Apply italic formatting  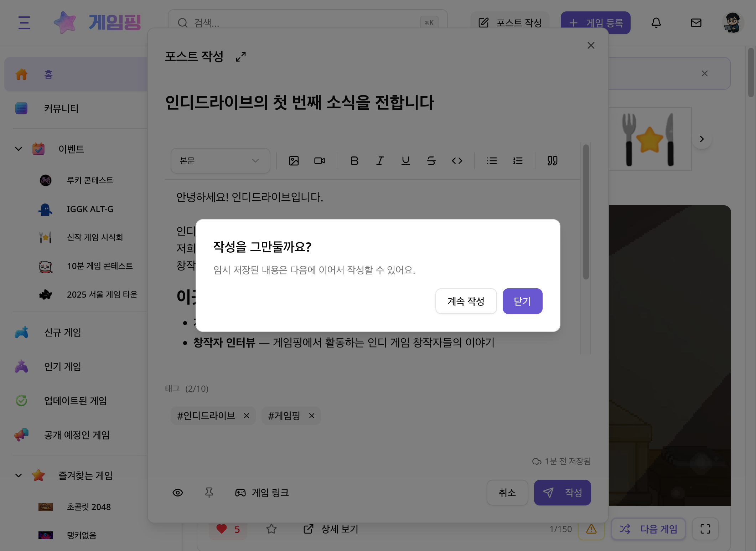pos(379,161)
